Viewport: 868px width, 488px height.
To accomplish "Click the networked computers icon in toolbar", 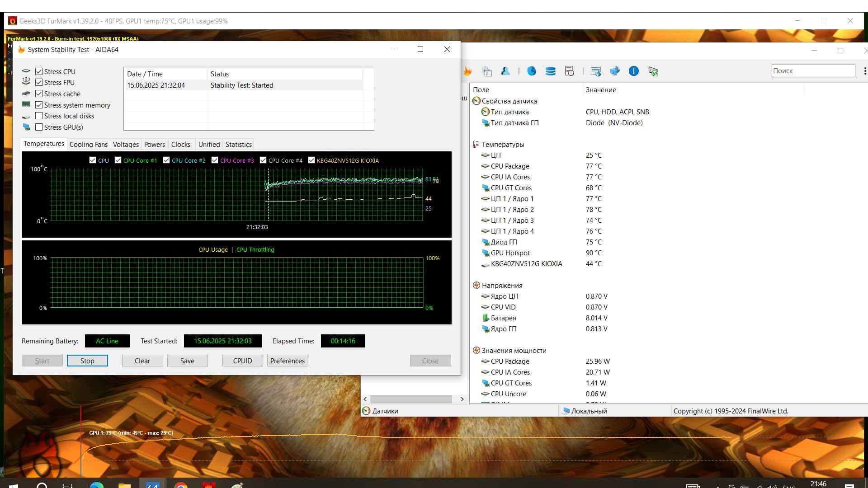I will point(615,71).
